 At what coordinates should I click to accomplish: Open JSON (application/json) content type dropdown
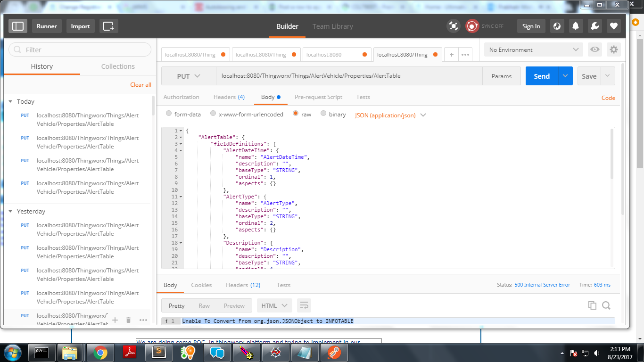pyautogui.click(x=390, y=115)
